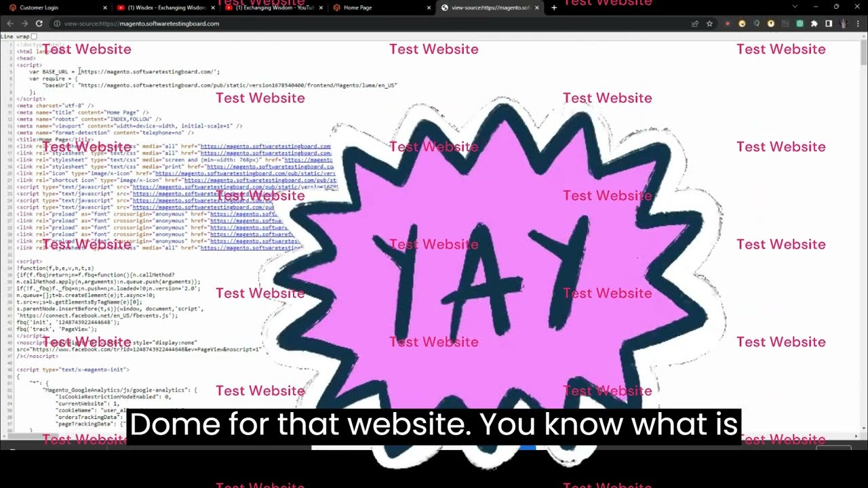
Task: Close the view-source tab
Action: [537, 7]
